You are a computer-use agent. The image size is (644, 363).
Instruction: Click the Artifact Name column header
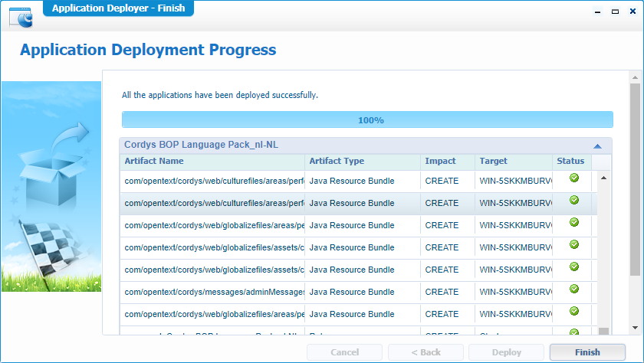(x=212, y=161)
